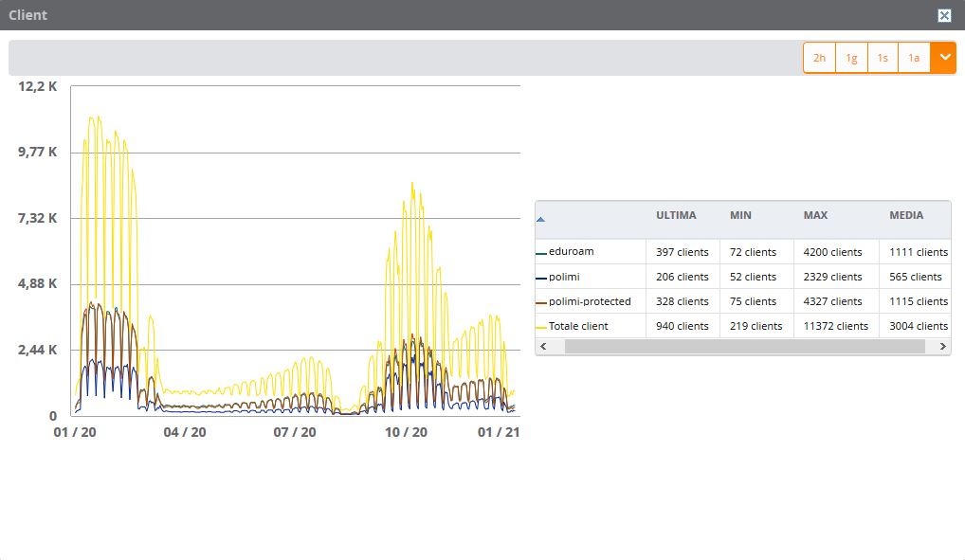
Task: Sort by ULTIMA column
Action: pyautogui.click(x=676, y=215)
